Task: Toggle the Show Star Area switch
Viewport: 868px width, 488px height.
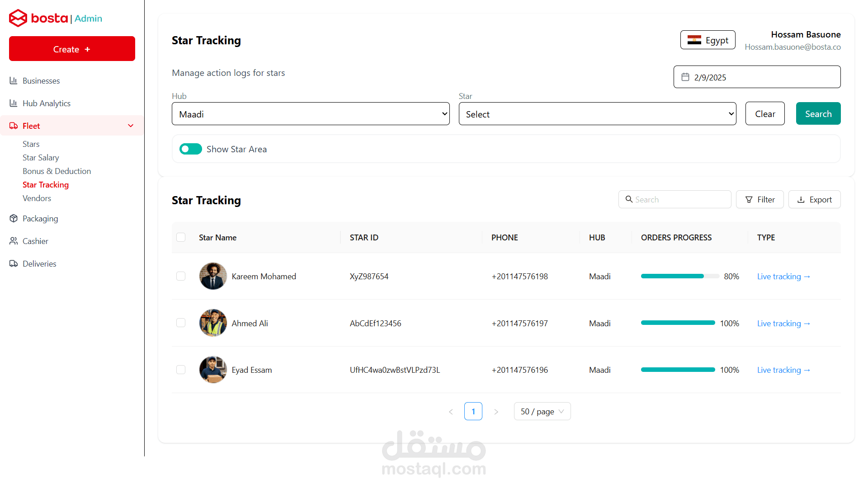Action: (191, 149)
